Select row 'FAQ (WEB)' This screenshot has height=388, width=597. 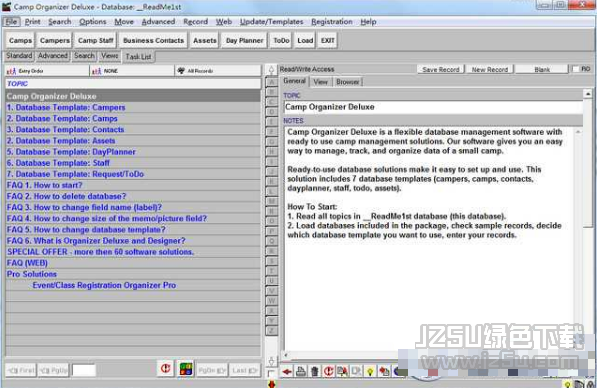coord(133,263)
